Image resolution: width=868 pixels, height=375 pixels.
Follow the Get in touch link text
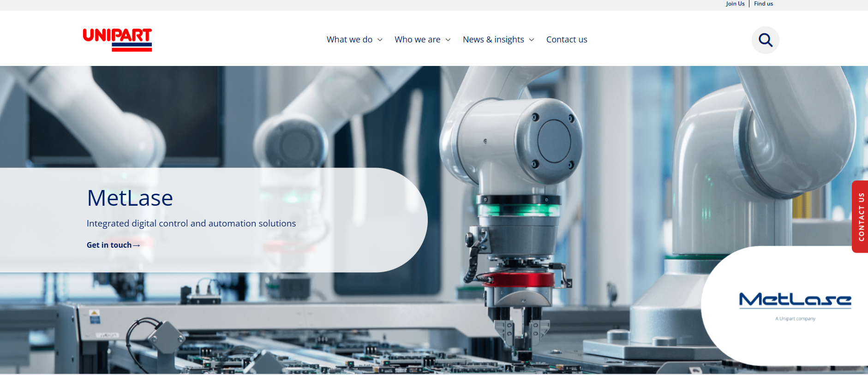point(109,245)
